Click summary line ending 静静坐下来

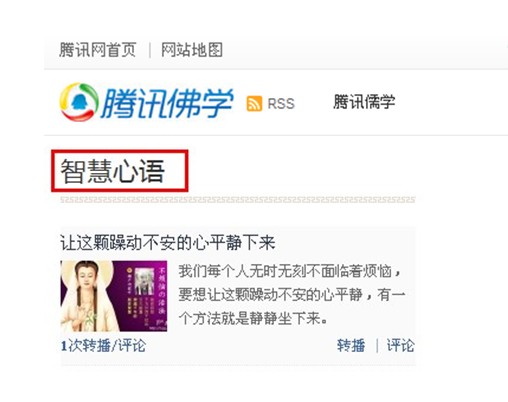(x=253, y=318)
